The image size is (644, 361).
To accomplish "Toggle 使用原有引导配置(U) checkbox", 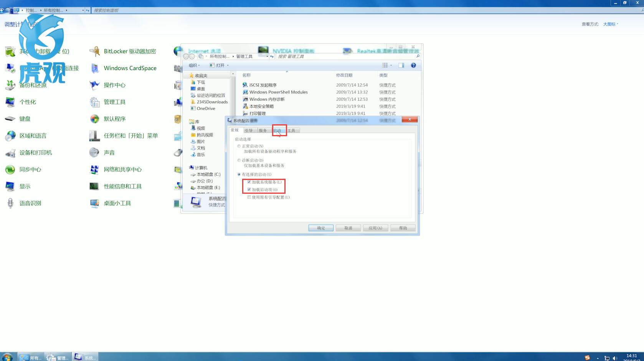I will click(x=249, y=197).
